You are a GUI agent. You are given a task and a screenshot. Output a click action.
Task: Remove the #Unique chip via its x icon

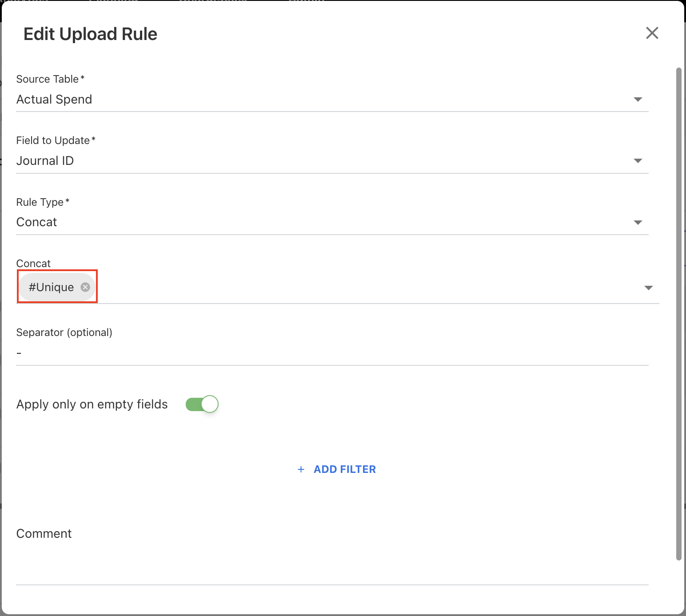tap(85, 287)
